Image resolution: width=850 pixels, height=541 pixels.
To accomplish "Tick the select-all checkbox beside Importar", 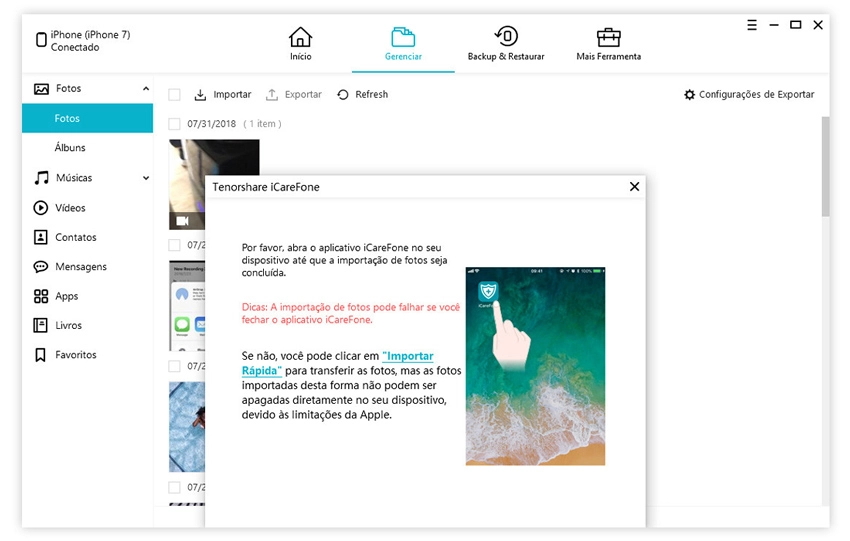I will click(175, 95).
